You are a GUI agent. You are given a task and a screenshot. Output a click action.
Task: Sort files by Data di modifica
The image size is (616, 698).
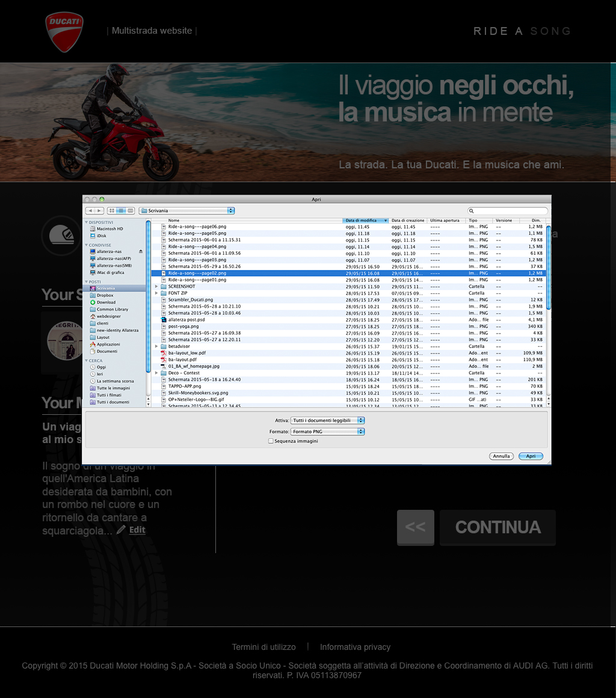click(x=365, y=221)
